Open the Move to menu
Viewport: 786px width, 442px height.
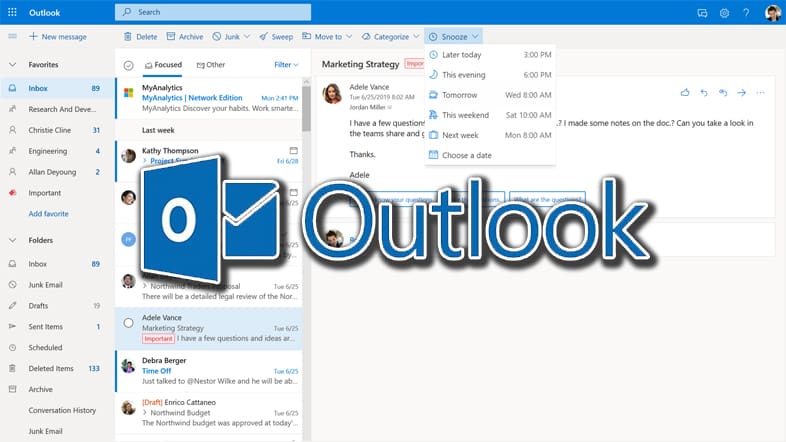tap(327, 37)
